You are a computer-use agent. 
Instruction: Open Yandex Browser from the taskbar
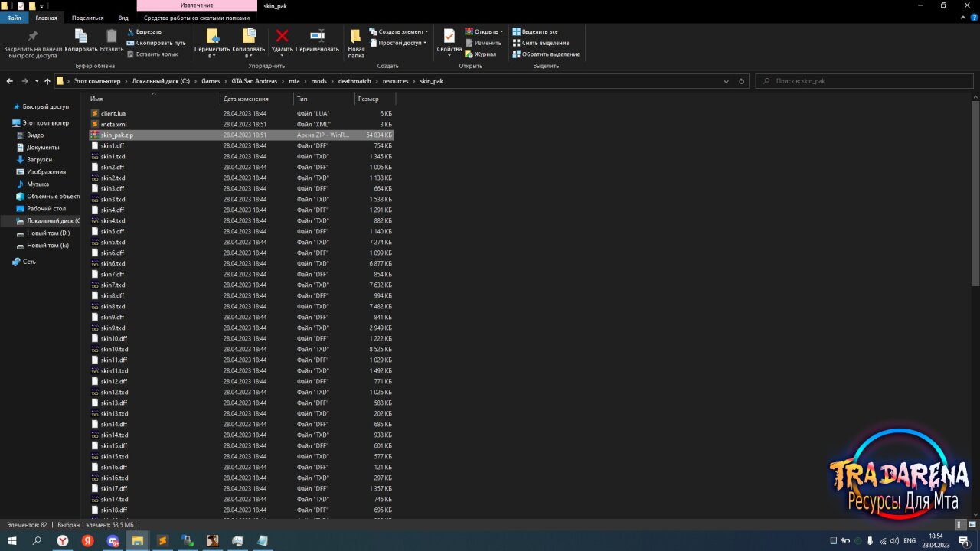63,541
